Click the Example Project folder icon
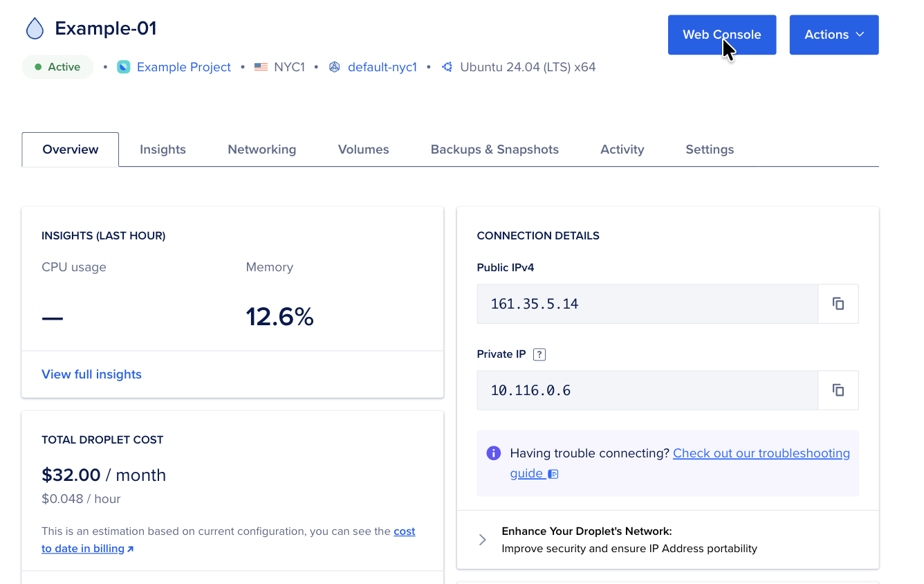The height and width of the screenshot is (584, 924). tap(123, 66)
